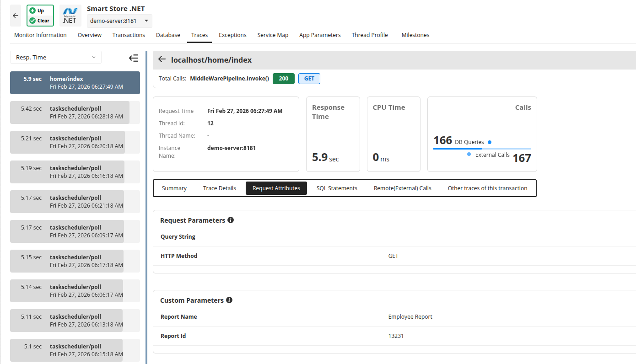
Task: Open the taskscheduler/poll trace from 06:21:18 AM
Action: click(x=75, y=202)
